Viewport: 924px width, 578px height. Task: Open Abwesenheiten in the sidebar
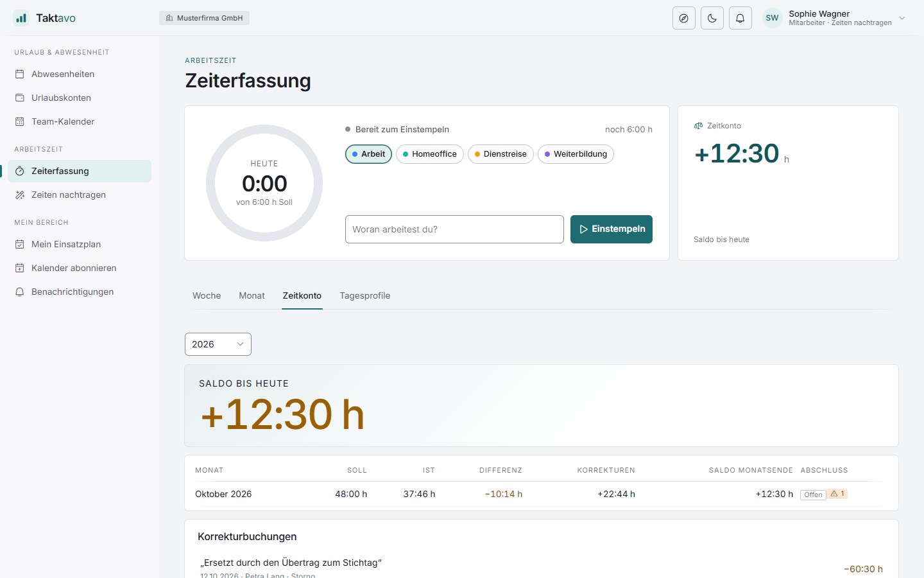[x=80, y=74]
